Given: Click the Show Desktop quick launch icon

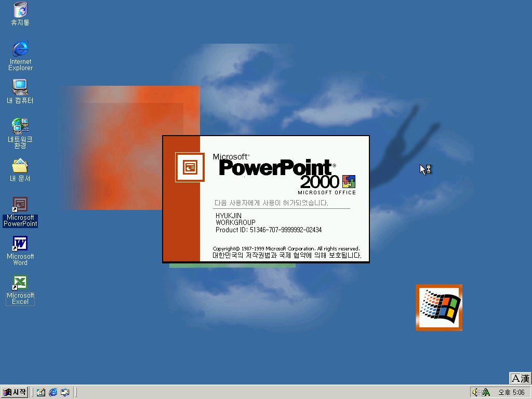Looking at the screenshot, I should [41, 392].
